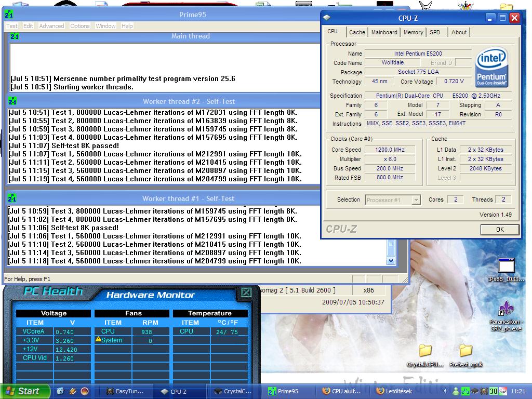Open the IPx86_1033 desktop icon
Viewport: 532px width, 399px height.
506,270
